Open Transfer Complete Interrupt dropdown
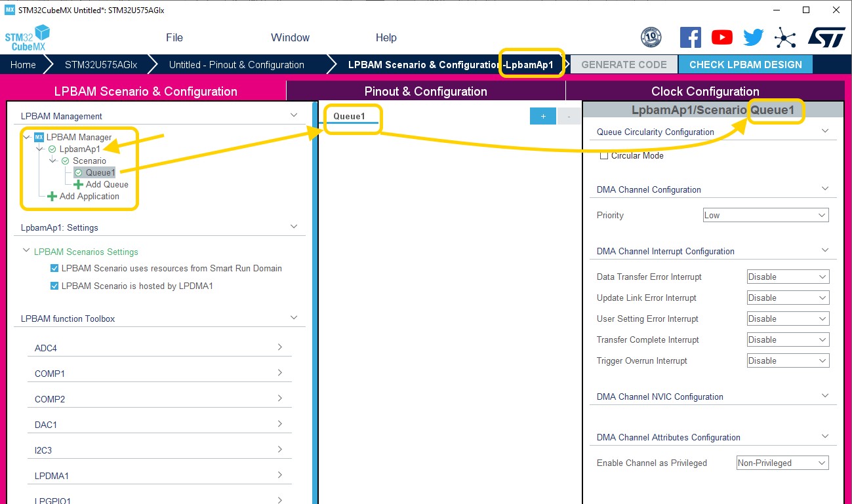 coord(788,339)
